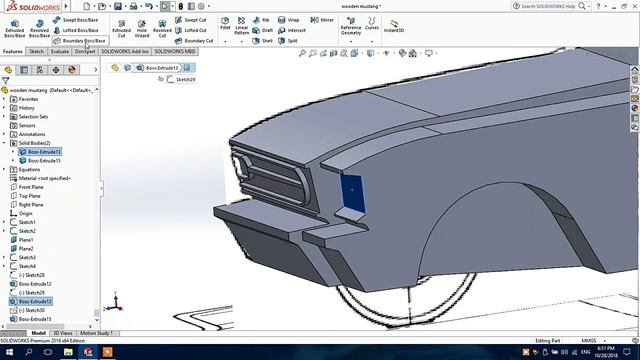The height and width of the screenshot is (360, 640).
Task: Switch to the Sketch tab
Action: click(x=36, y=51)
